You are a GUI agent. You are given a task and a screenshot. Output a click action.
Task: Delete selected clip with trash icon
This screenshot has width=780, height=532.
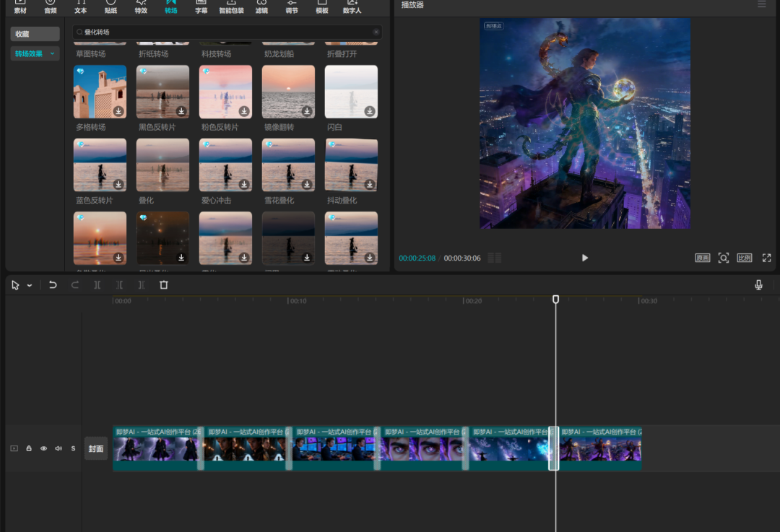click(x=164, y=285)
